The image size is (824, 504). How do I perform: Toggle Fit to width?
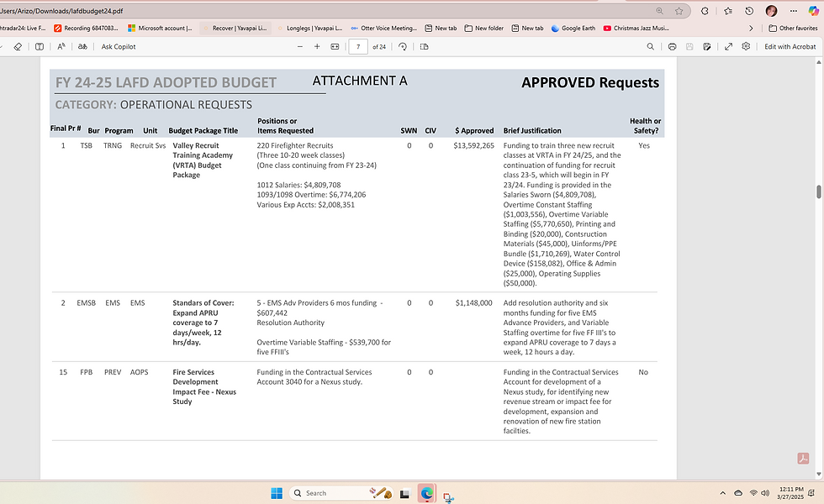(335, 47)
